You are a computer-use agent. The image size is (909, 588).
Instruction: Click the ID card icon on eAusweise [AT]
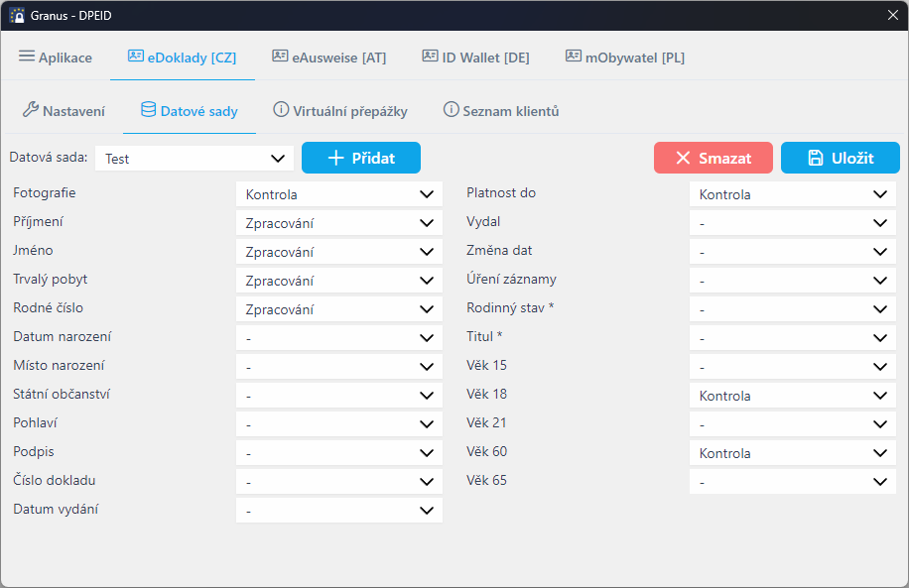point(280,57)
